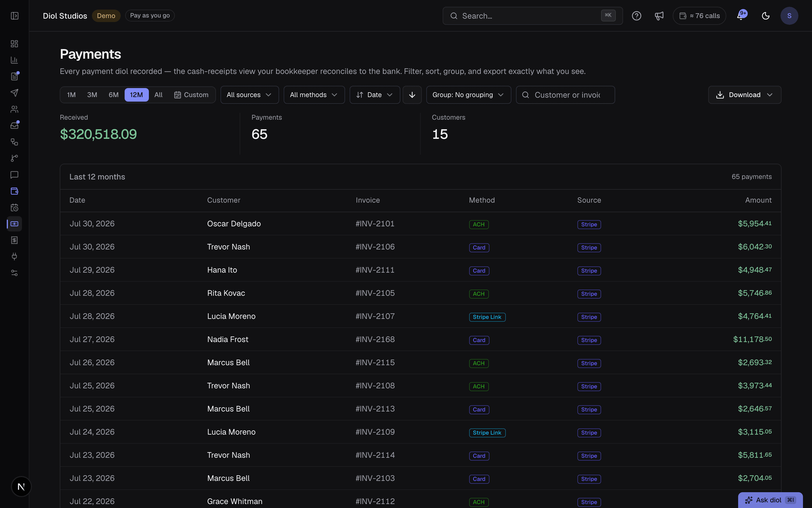Open the banknote payments icon
Viewport: 812px width, 508px height.
coord(14,224)
